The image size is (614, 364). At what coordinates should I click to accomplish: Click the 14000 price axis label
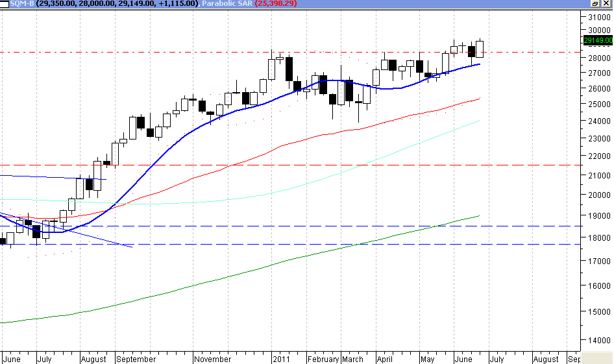point(599,340)
